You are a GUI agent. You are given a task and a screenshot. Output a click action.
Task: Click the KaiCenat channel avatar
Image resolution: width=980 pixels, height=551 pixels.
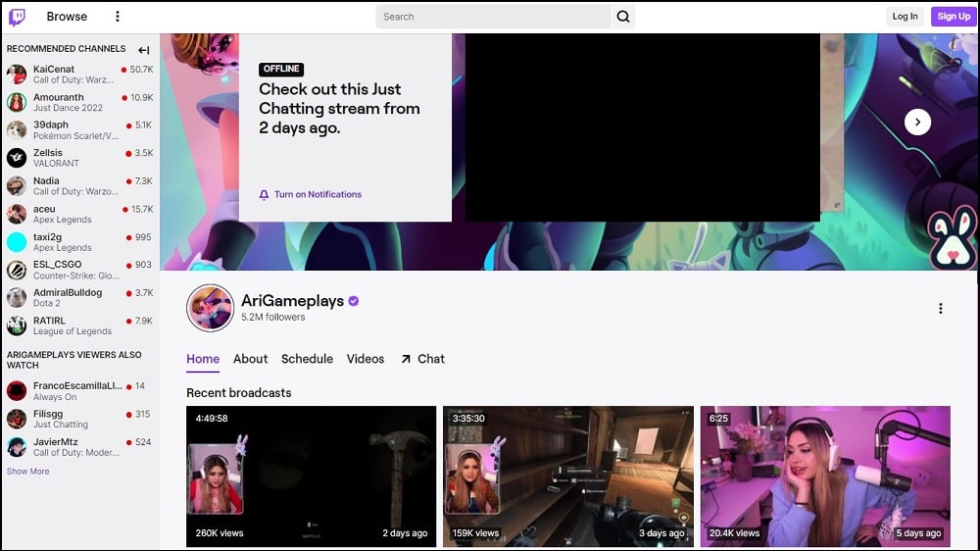click(17, 75)
